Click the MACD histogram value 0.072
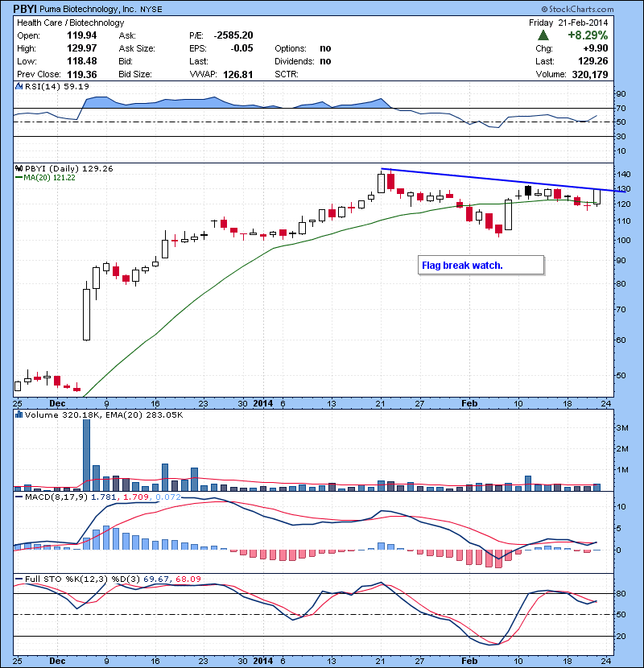This screenshot has width=644, height=668. tap(168, 497)
